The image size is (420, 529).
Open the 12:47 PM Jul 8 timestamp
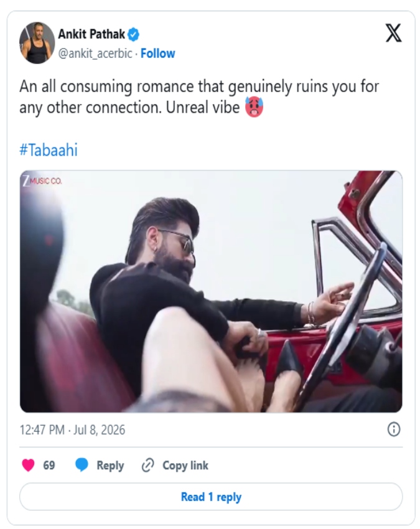(x=72, y=430)
